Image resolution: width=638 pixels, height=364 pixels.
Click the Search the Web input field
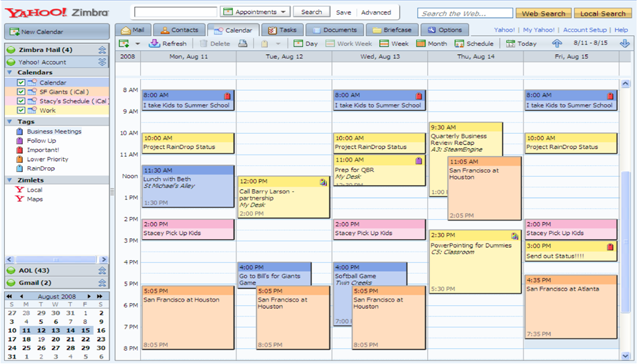(x=465, y=13)
